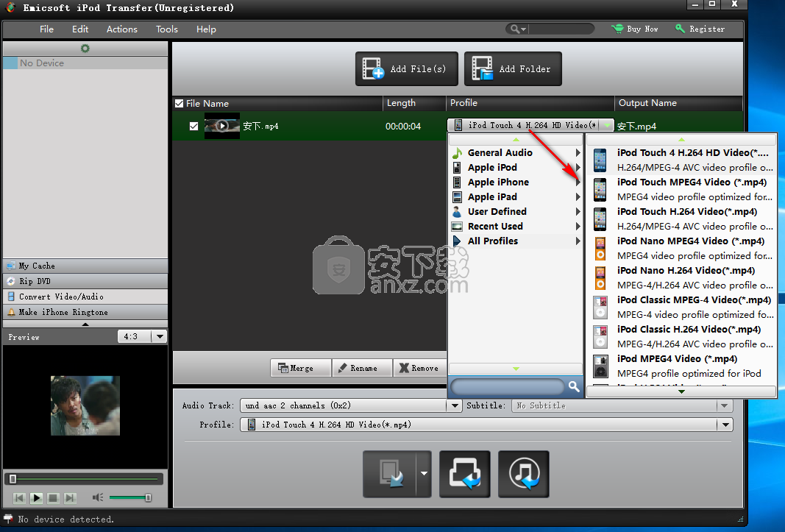Click the search magnifier in profile popup
The image size is (785, 532).
click(x=574, y=386)
